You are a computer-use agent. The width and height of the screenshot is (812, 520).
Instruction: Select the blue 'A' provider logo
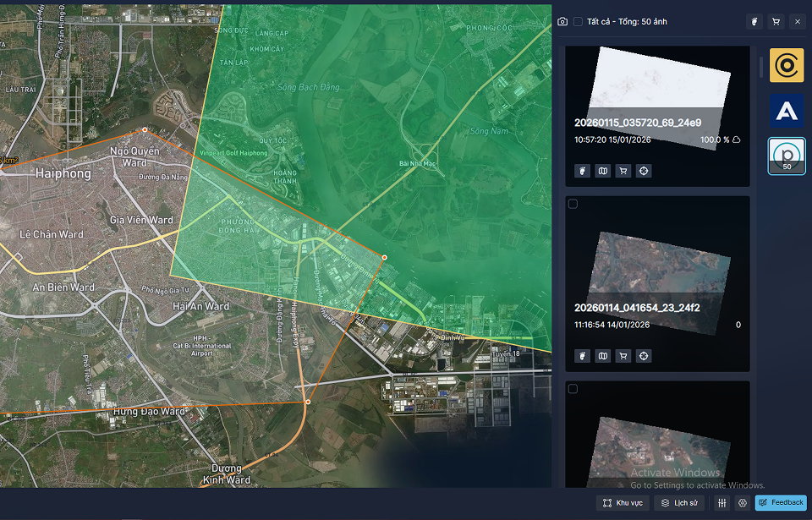tap(786, 111)
